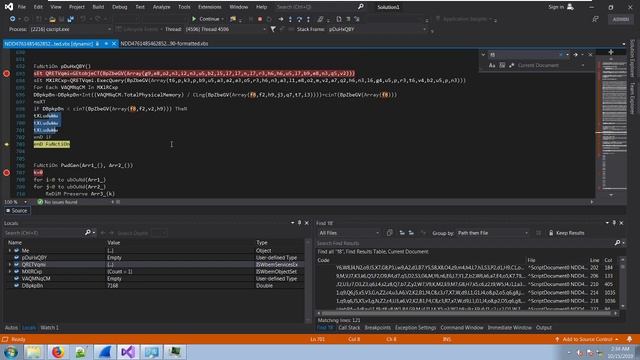Toggle breakpoint on the PwdGen function body line
Screen dimensions: 640x360
pos(7,173)
